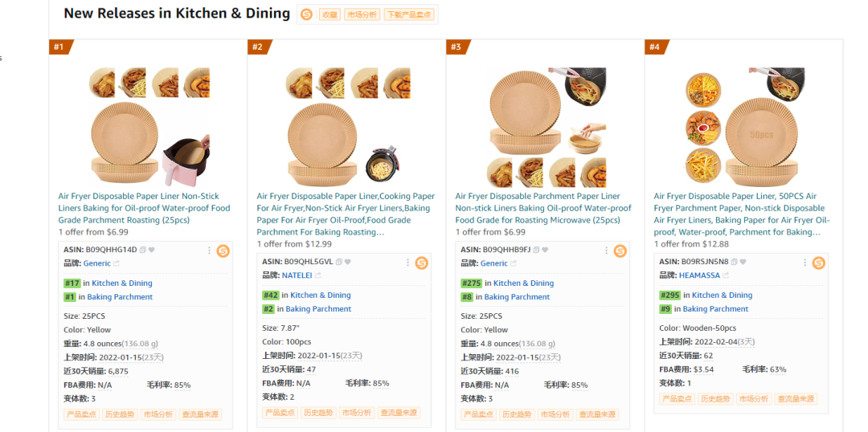Viewport: 868px width, 432px height.
Task: Open three-dot menu on HEAMASSA product card
Action: point(805,263)
